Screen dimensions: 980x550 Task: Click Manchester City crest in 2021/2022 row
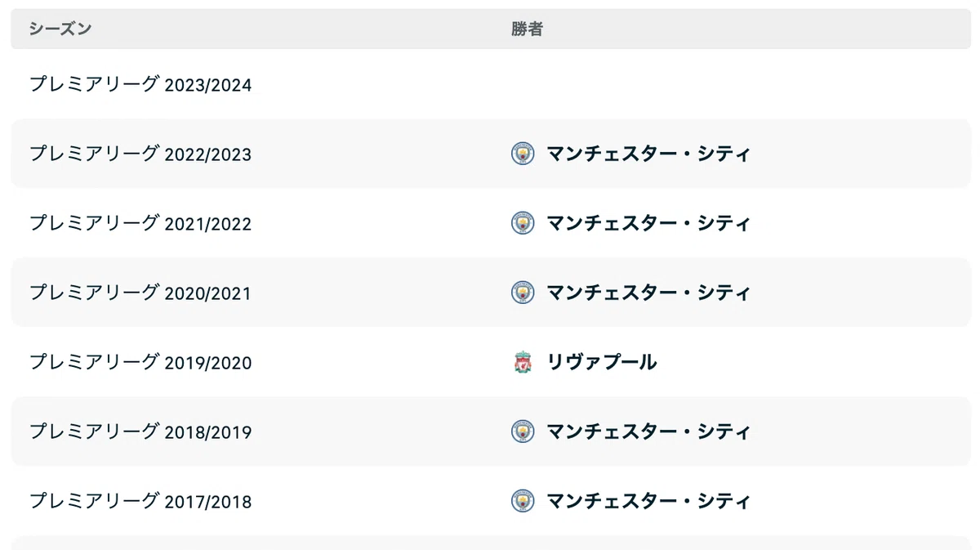click(523, 223)
